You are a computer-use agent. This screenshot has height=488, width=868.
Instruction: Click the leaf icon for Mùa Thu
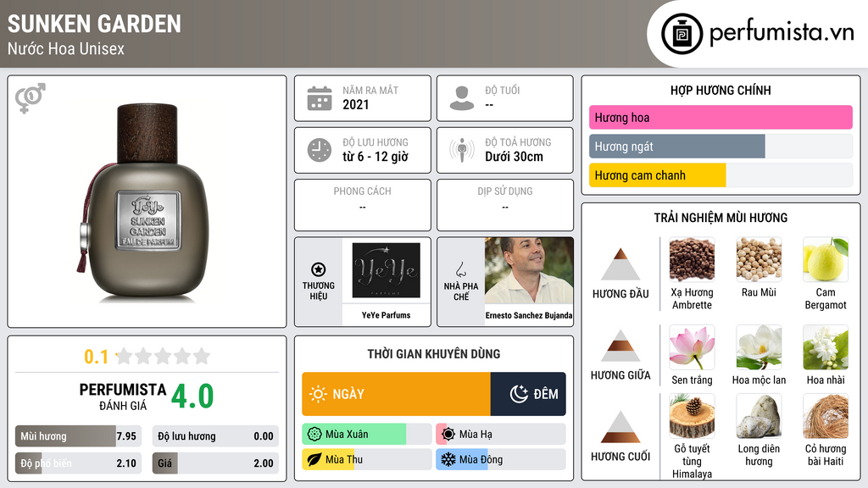coord(314,459)
